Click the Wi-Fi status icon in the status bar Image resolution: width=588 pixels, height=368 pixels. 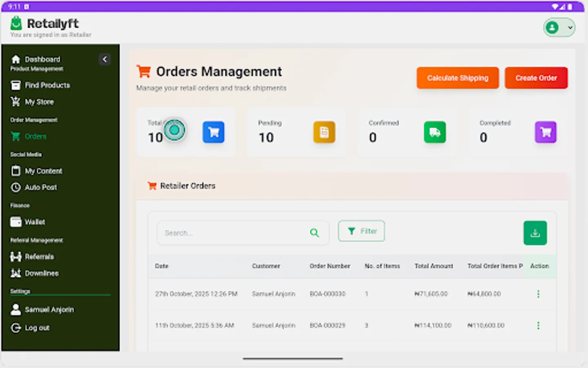[x=555, y=7]
